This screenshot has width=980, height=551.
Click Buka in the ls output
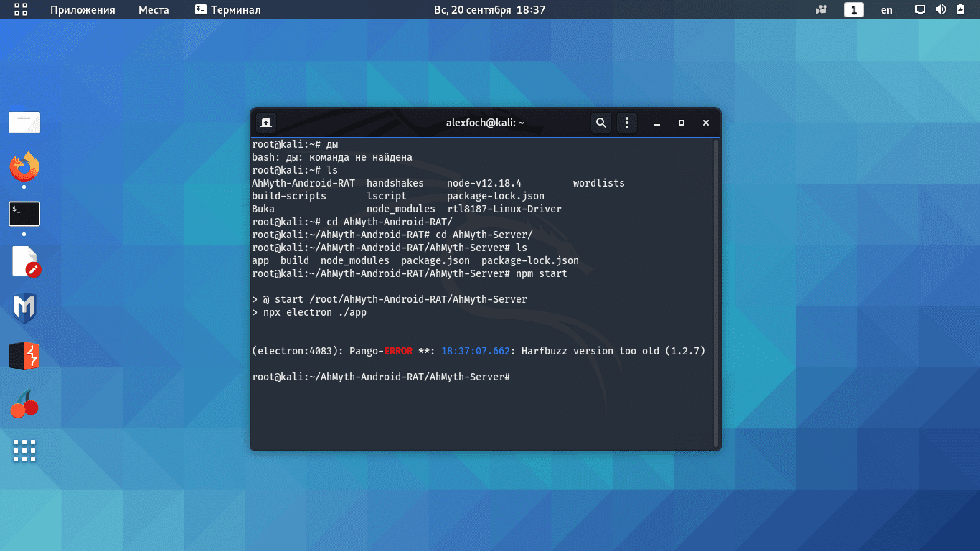[x=263, y=209]
